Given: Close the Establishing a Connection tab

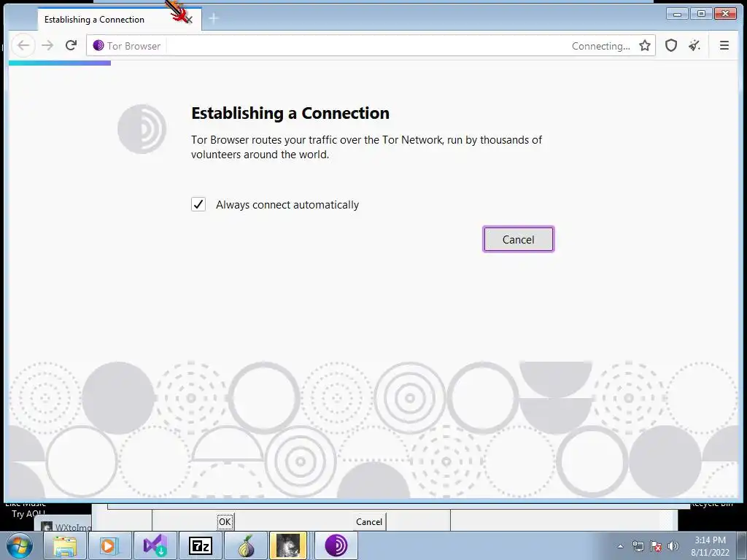Looking at the screenshot, I should 189,20.
